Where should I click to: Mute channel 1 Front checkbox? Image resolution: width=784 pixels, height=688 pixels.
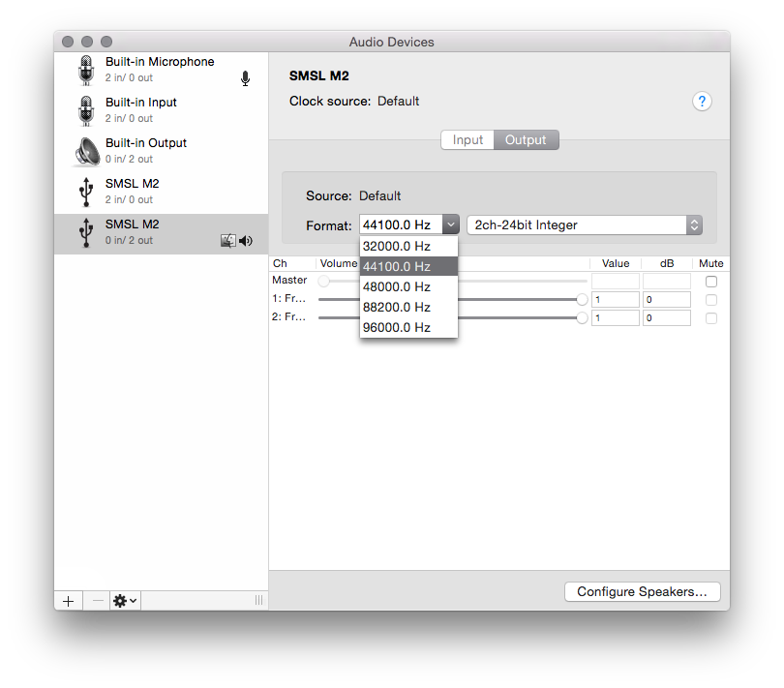[711, 300]
